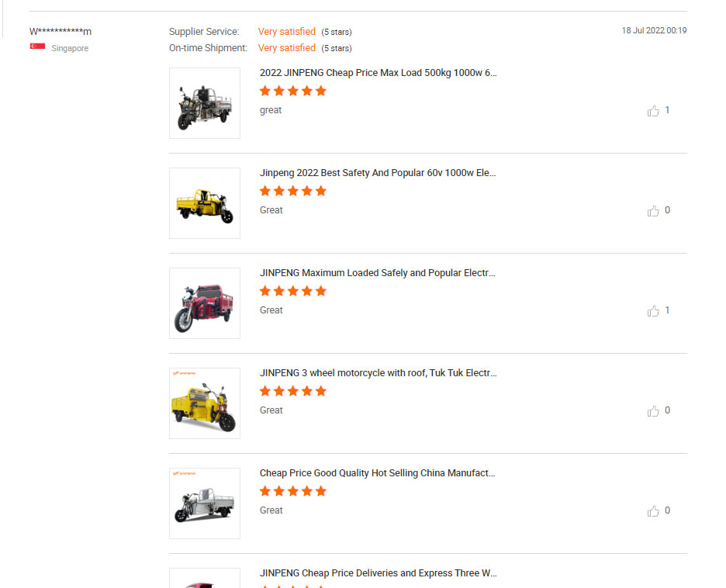Image resolution: width=726 pixels, height=588 pixels.
Task: Like the 'JINPENG Maximum Loaded' review with the thumbs-up icon
Action: tap(653, 310)
